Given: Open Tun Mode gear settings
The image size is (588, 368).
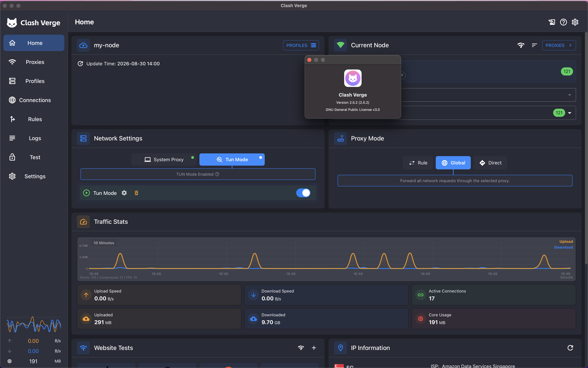Looking at the screenshot, I should (124, 193).
